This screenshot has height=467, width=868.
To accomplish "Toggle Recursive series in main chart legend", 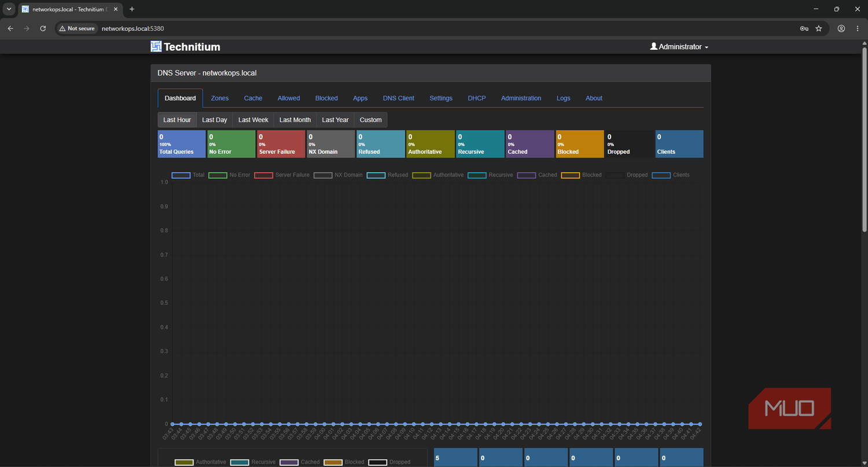I will pos(490,175).
